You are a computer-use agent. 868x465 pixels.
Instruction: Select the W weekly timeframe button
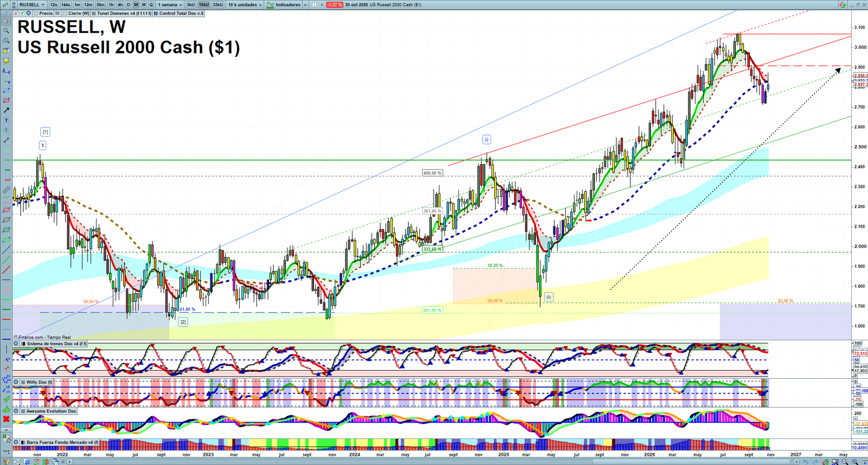click(136, 5)
